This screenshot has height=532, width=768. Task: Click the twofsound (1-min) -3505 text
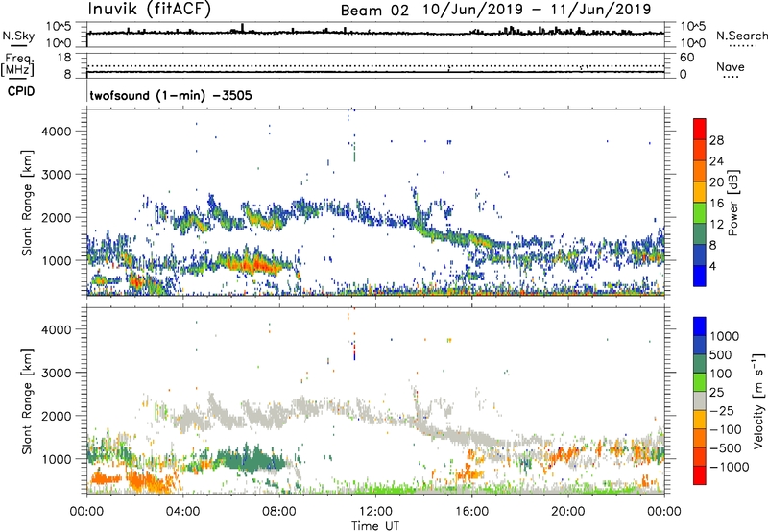point(171,95)
